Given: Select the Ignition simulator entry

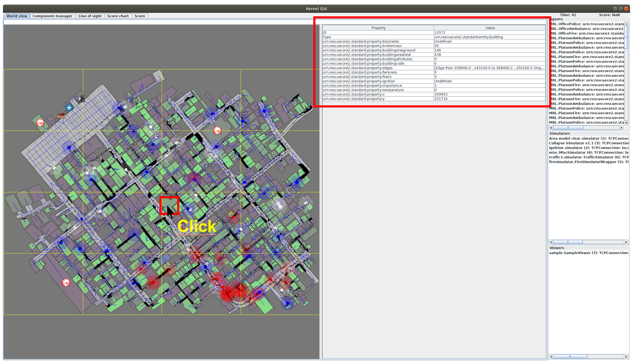Looking at the screenshot, I should coord(589,148).
